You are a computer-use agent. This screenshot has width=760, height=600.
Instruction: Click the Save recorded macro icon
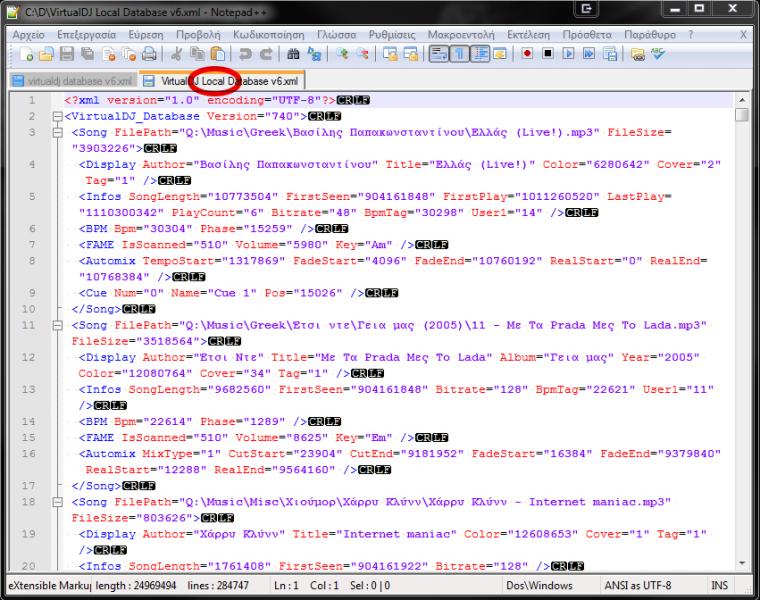point(610,54)
